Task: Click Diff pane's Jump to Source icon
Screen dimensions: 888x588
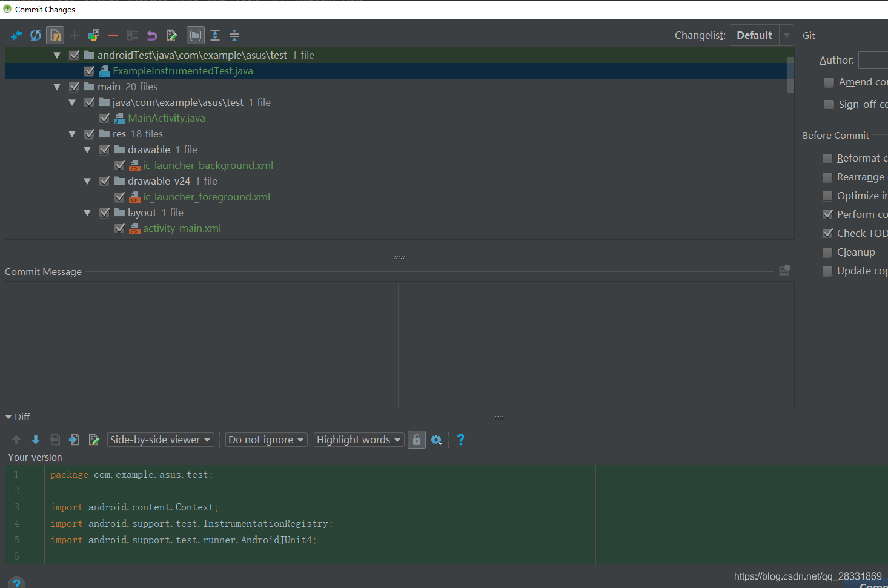Action: coord(94,440)
